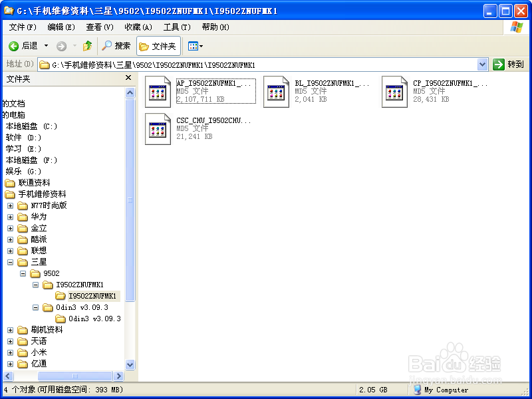Image resolution: width=532 pixels, height=399 pixels.
Task: Expand the address bar dropdown
Action: click(x=483, y=65)
